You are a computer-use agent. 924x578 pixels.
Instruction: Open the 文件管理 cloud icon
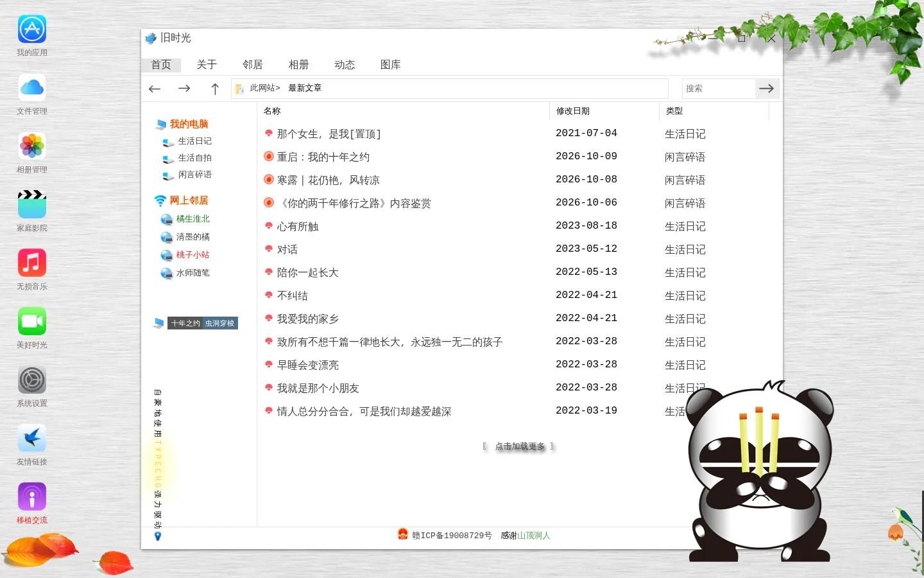pyautogui.click(x=32, y=87)
